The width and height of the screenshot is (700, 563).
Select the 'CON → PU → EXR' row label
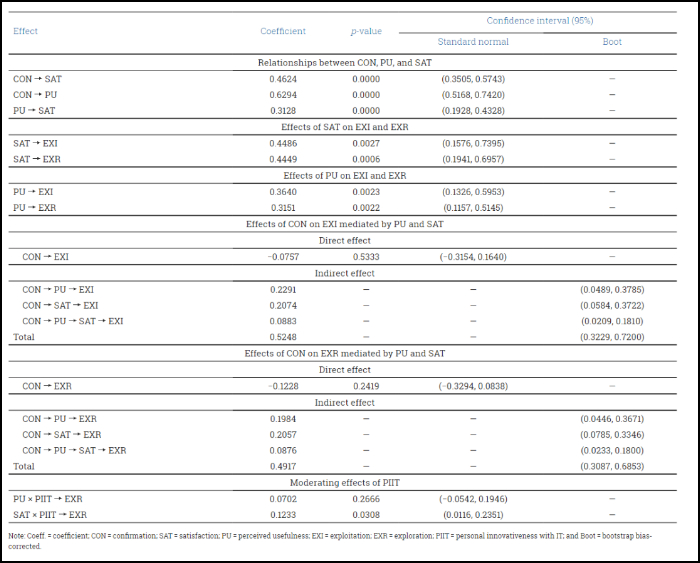59,419
